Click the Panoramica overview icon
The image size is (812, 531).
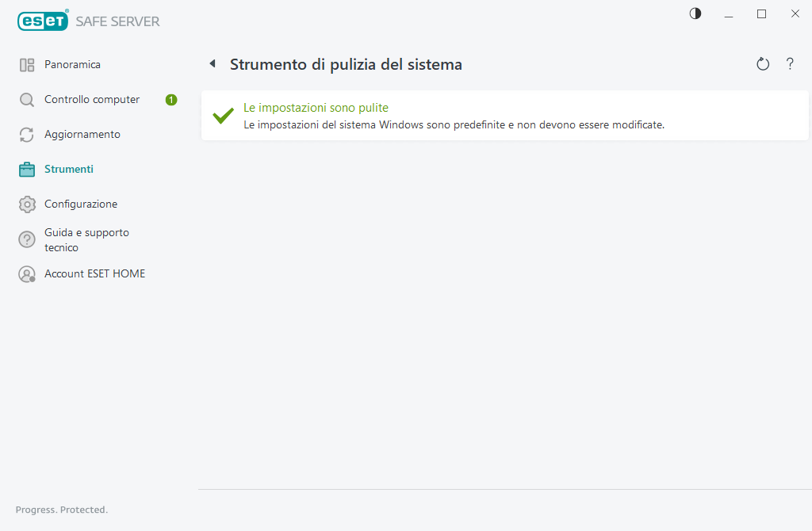[27, 65]
